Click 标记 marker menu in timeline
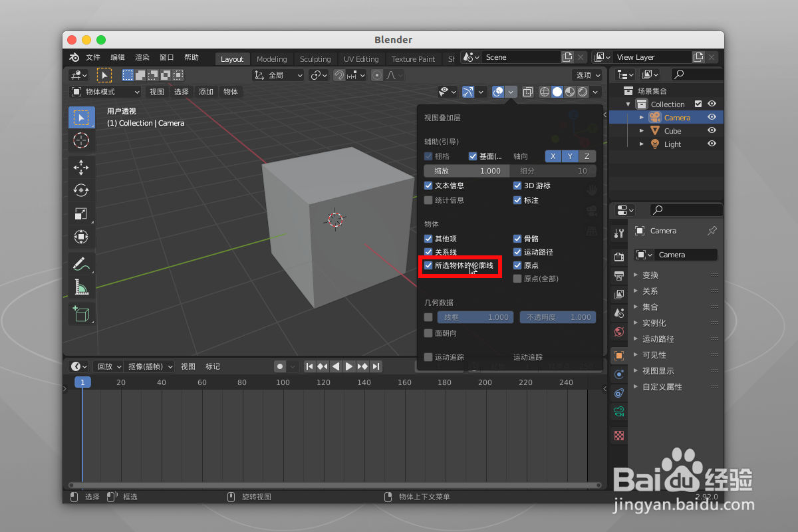The image size is (798, 532). [213, 366]
